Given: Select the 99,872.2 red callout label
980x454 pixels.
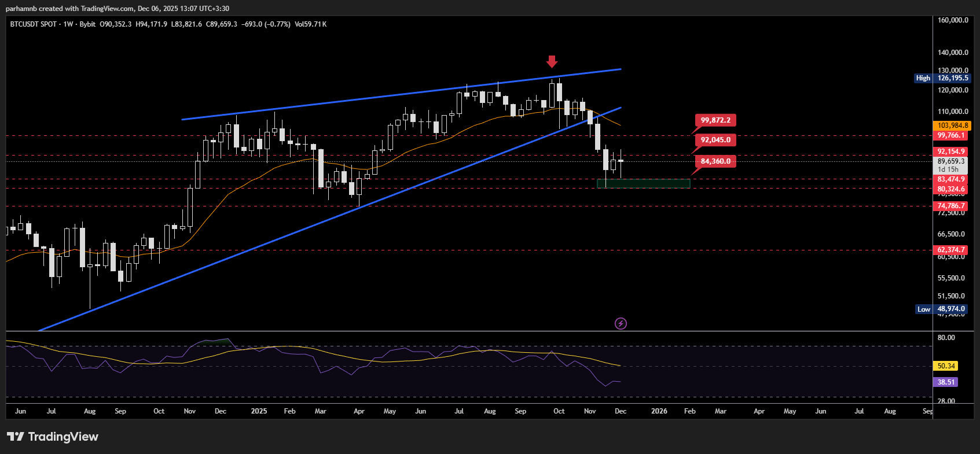Looking at the screenshot, I should click(715, 120).
